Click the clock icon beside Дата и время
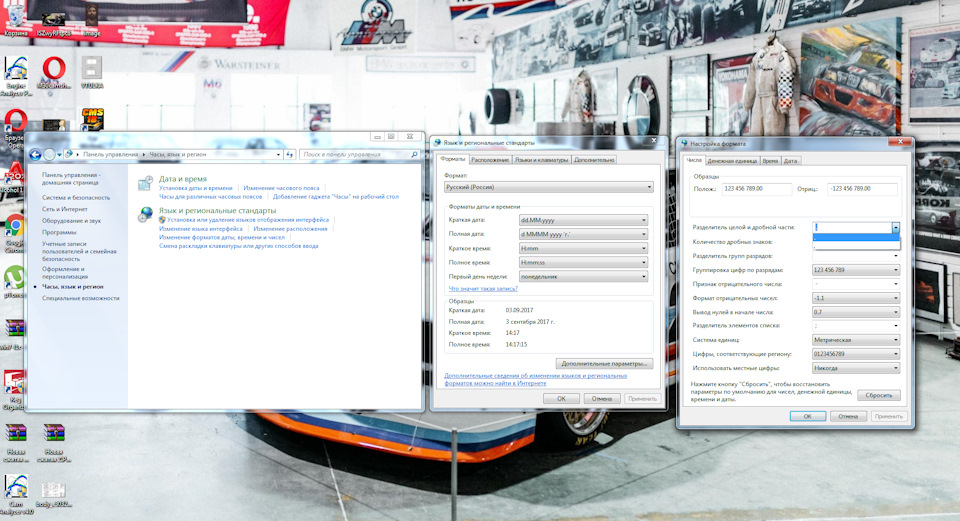 click(145, 182)
